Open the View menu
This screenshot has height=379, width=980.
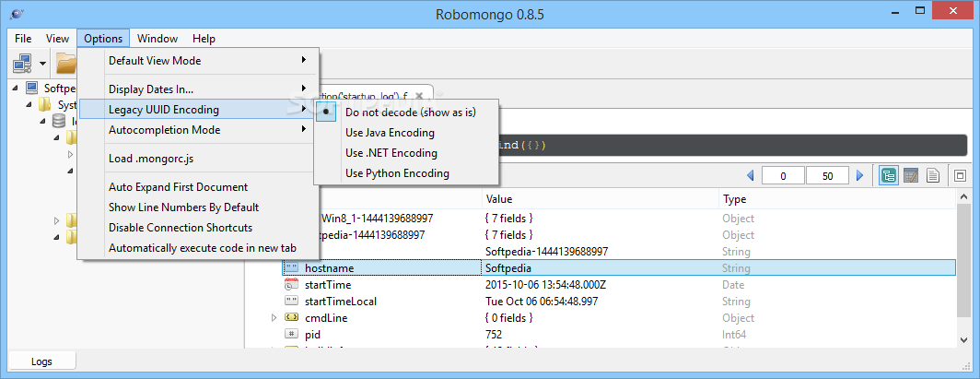(x=57, y=38)
